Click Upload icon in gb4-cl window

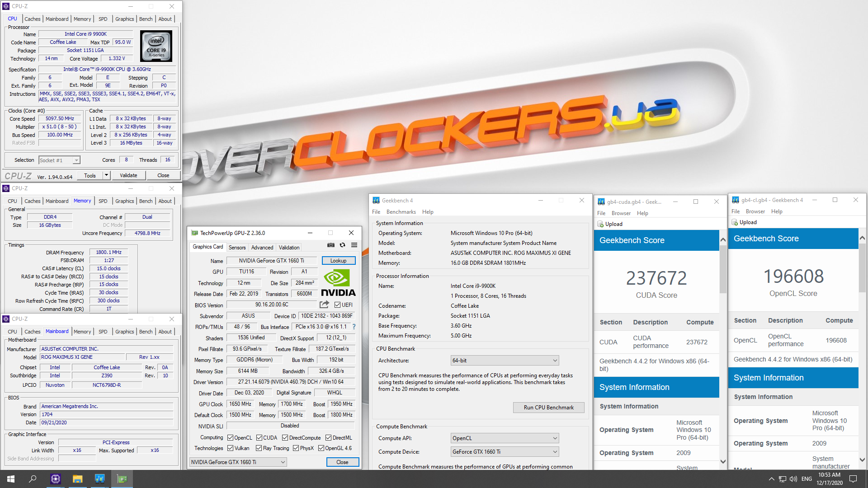(x=735, y=222)
